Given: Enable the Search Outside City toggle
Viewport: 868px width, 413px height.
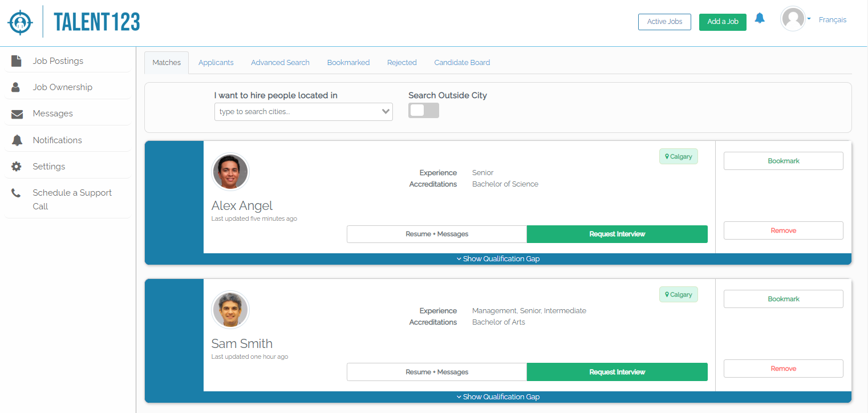Looking at the screenshot, I should point(423,110).
